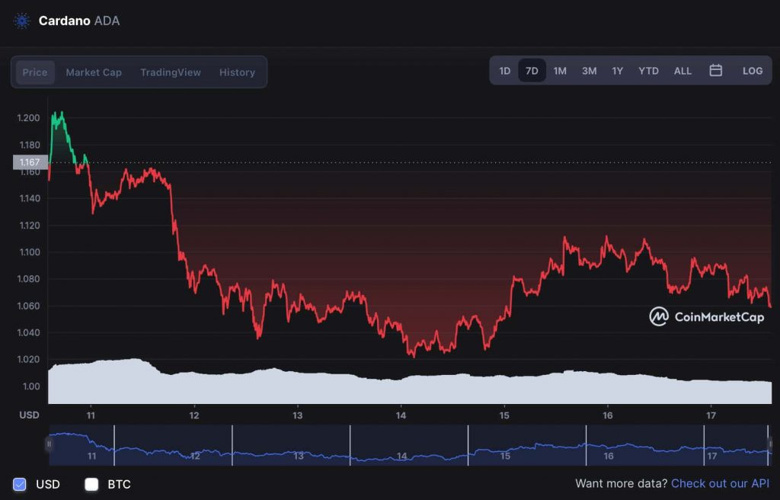Switch to the History tab
The height and width of the screenshot is (500, 780).
click(x=237, y=72)
